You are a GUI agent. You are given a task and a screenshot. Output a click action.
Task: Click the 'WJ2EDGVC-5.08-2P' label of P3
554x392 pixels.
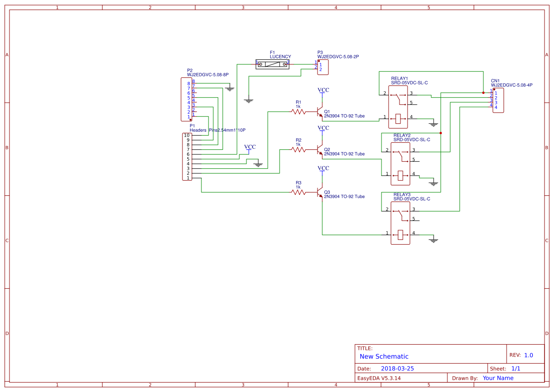click(338, 56)
